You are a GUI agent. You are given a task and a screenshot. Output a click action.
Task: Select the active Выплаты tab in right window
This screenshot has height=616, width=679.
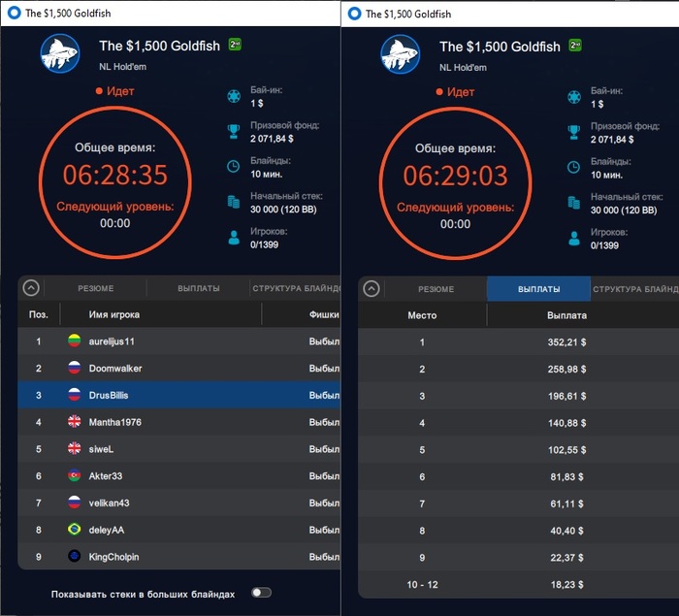(x=538, y=289)
